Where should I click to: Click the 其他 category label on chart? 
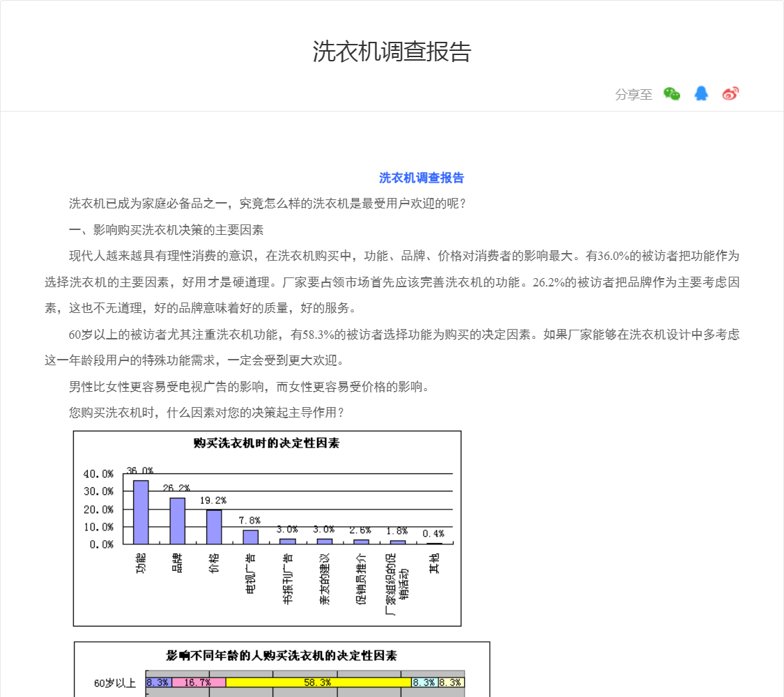(x=434, y=563)
